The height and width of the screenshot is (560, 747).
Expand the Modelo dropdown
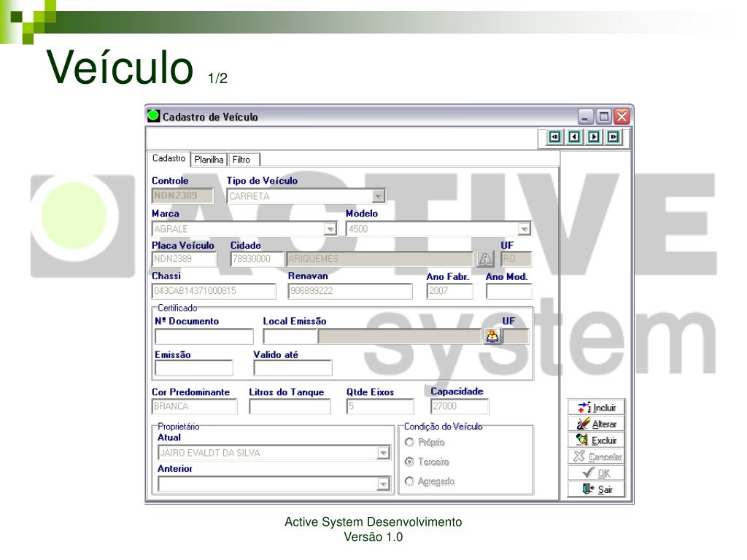pyautogui.click(x=524, y=230)
